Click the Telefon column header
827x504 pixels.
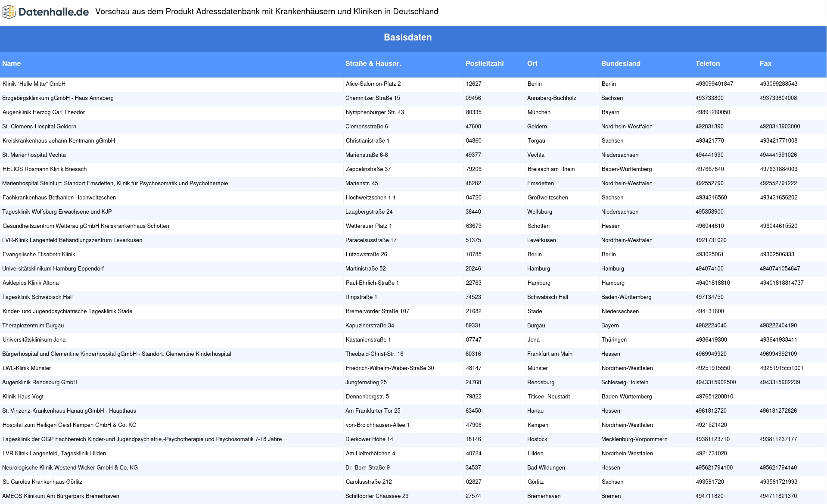pos(708,63)
